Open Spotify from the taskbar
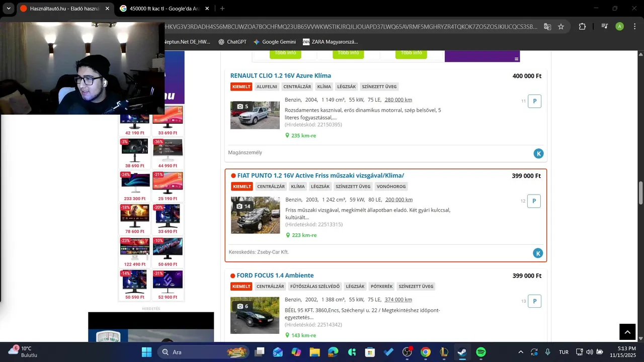This screenshot has height=362, width=644. pyautogui.click(x=480, y=352)
